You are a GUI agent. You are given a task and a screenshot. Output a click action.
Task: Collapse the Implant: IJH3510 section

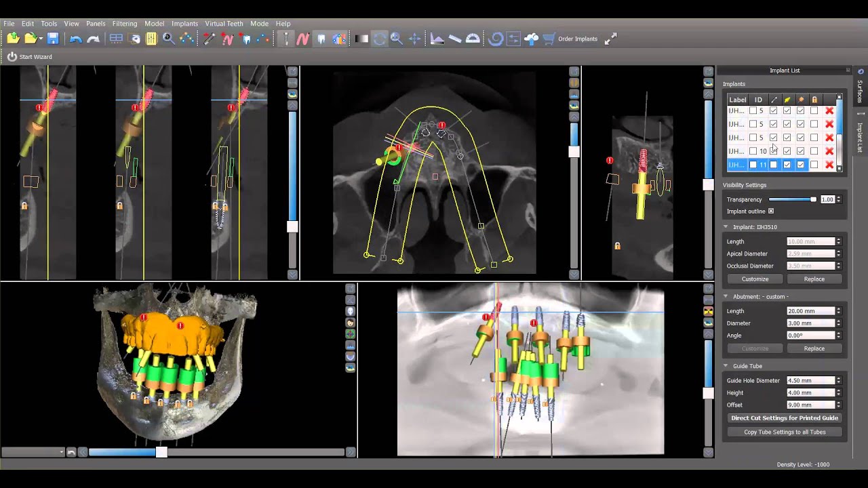(726, 227)
